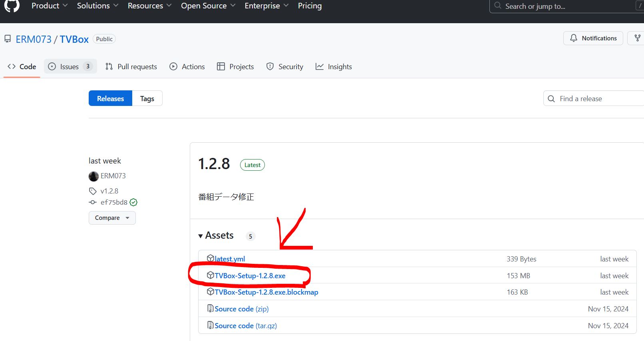The width and height of the screenshot is (644, 341).
Task: Click the Find a release field
Action: tap(595, 98)
